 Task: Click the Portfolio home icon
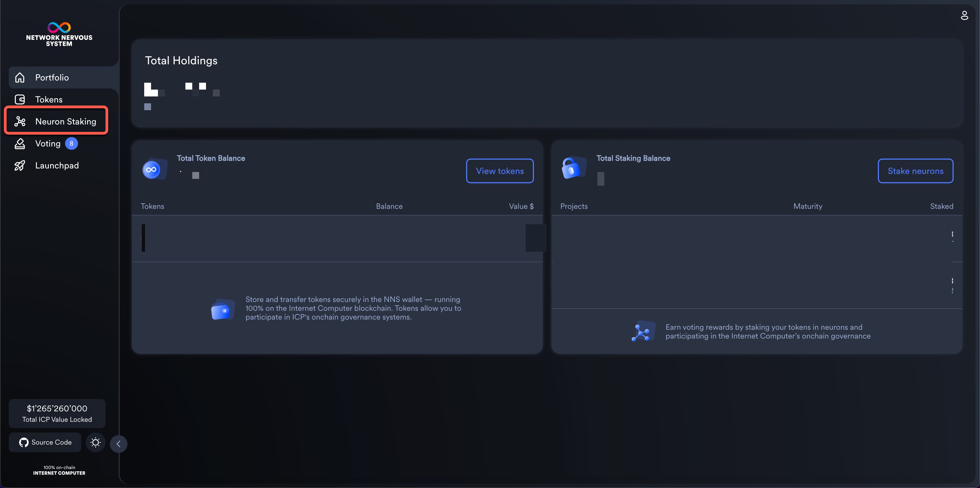click(20, 78)
